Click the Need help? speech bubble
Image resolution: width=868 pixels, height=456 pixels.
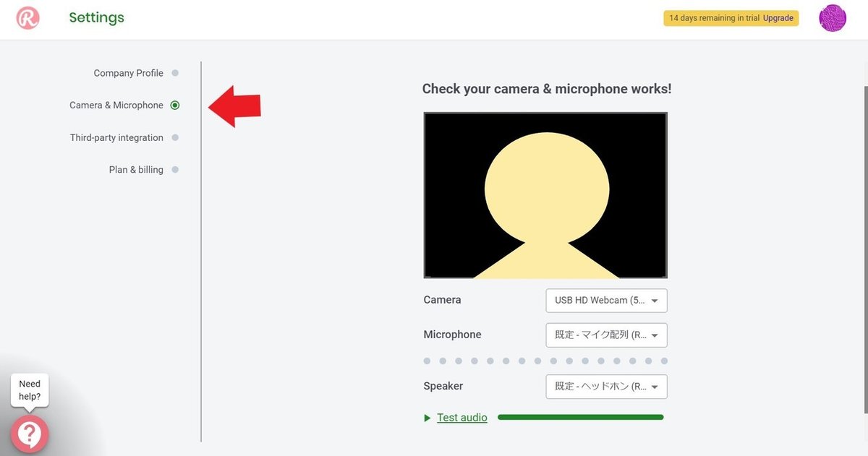click(x=30, y=390)
